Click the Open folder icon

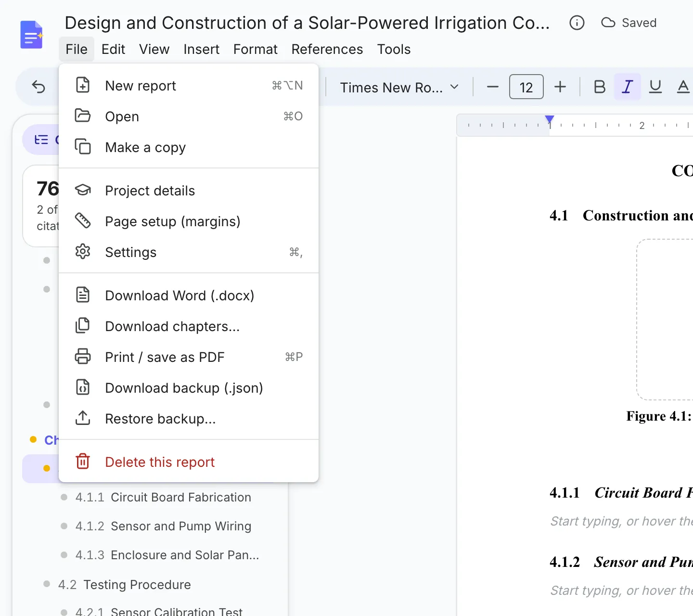(83, 116)
